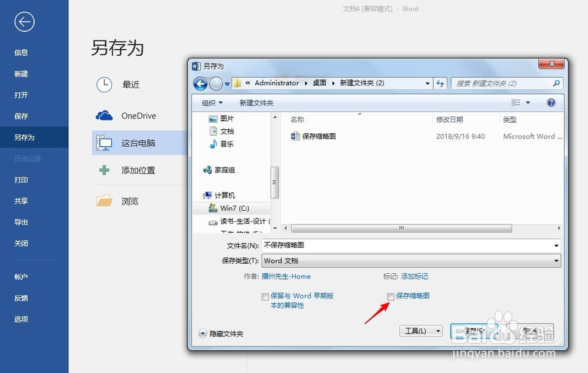Click the back navigation arrow in the Save dialog

[200, 83]
